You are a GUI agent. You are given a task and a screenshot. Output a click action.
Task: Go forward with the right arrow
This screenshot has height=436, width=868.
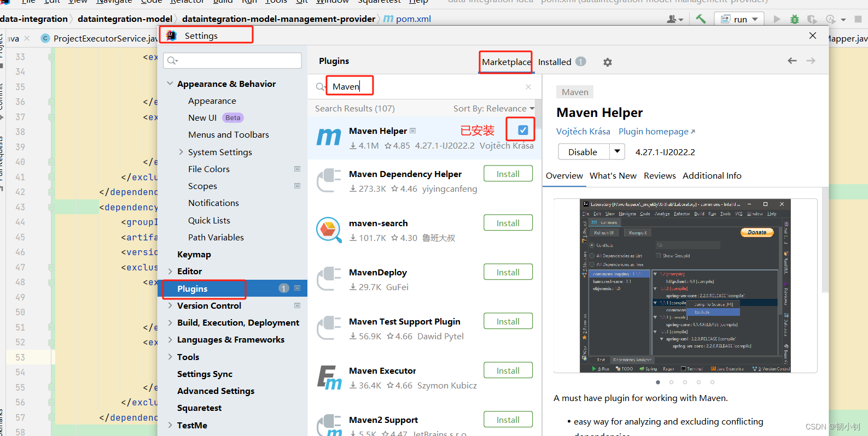tap(811, 61)
